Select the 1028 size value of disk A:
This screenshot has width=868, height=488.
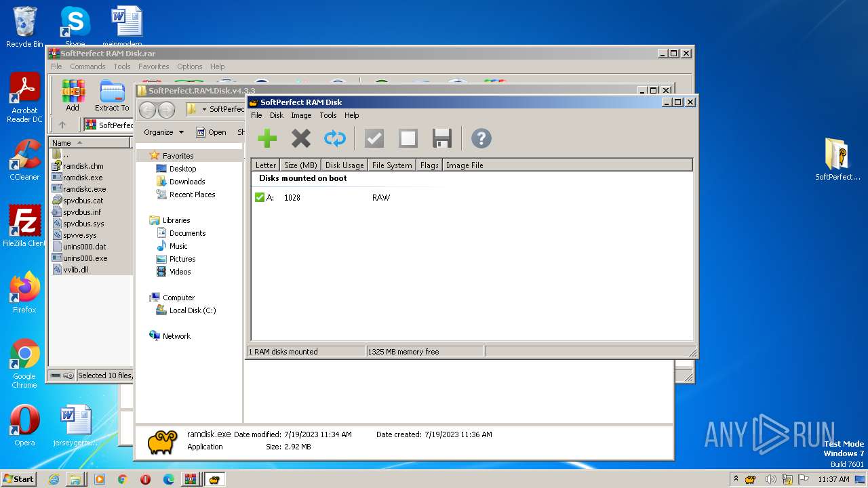(x=292, y=198)
